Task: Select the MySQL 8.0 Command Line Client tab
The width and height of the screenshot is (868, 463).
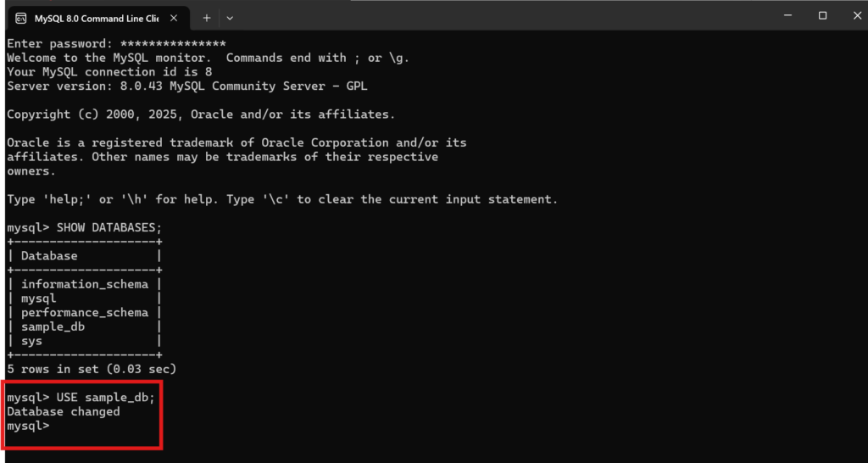Action: [x=95, y=18]
